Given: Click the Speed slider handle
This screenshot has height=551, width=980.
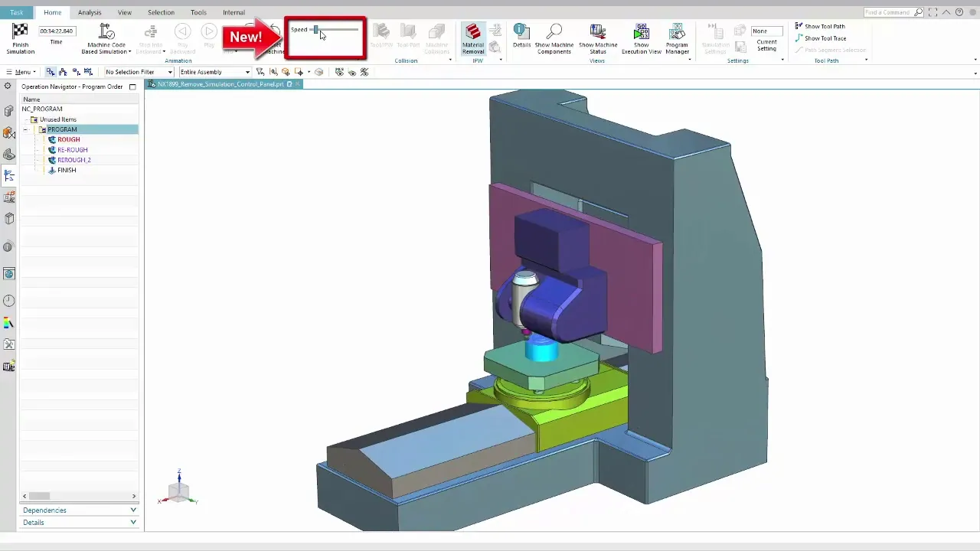Looking at the screenshot, I should 315,30.
